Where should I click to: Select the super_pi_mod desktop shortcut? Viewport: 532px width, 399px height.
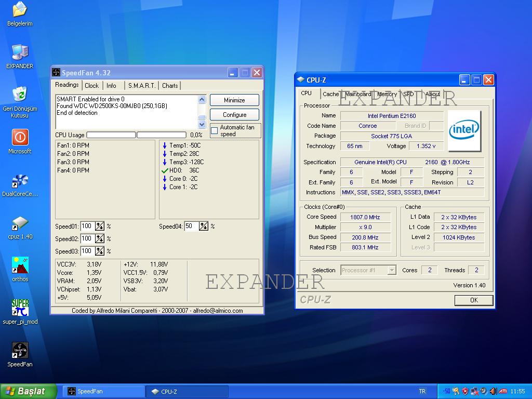[x=20, y=308]
